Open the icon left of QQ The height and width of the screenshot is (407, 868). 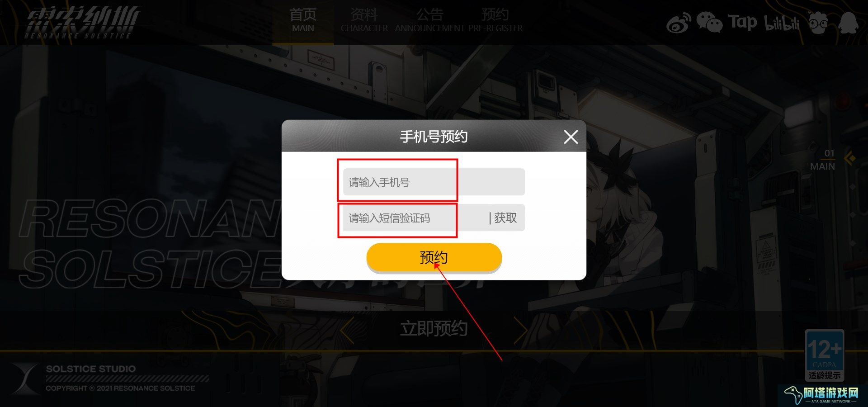(818, 23)
